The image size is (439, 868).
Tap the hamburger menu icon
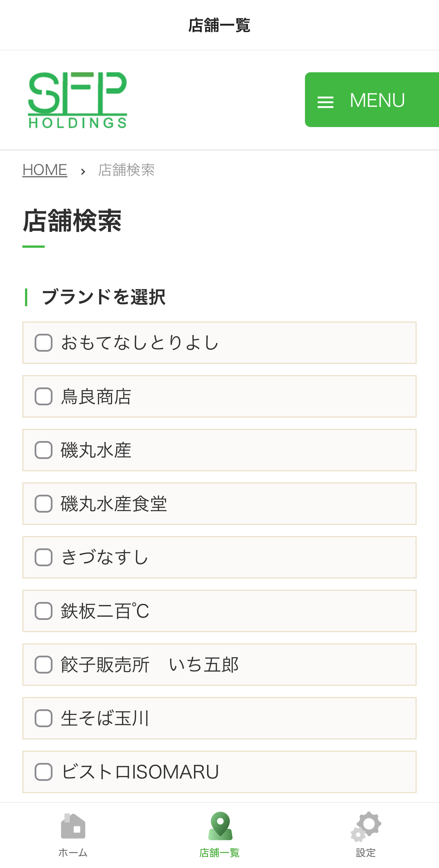click(x=325, y=102)
